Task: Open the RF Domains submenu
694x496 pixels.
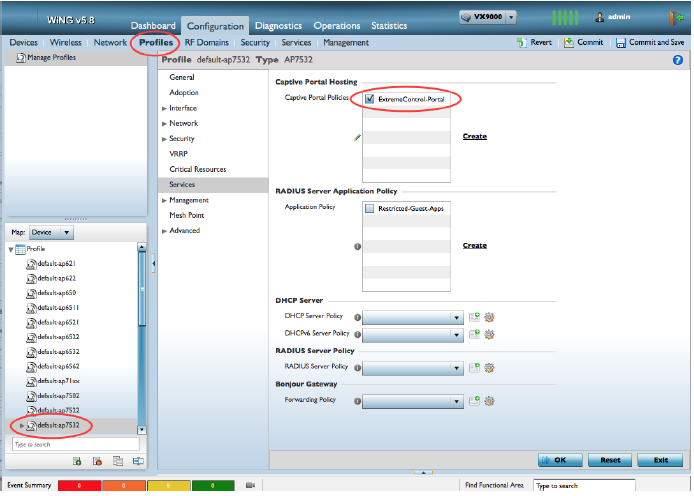Action: point(207,42)
